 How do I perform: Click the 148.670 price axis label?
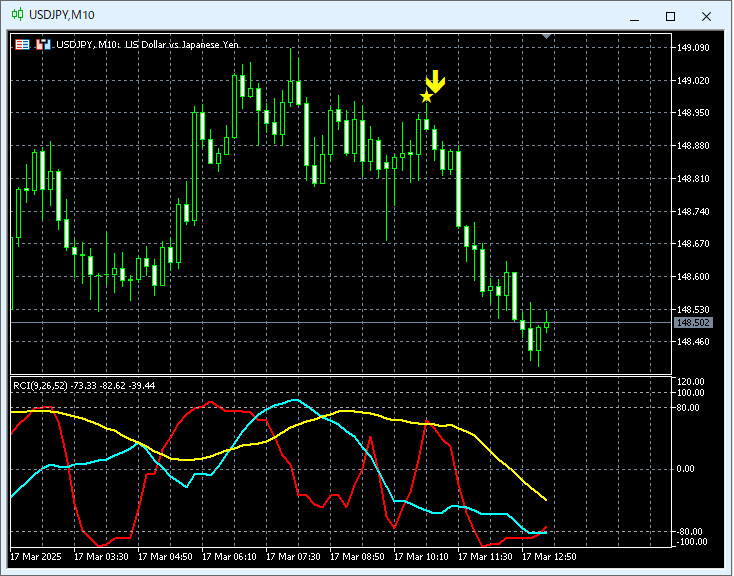point(693,244)
